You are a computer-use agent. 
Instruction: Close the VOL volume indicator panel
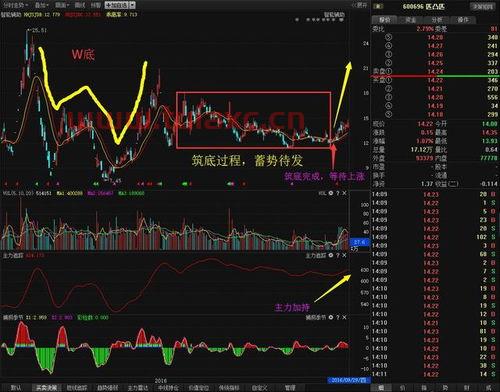click(x=344, y=193)
